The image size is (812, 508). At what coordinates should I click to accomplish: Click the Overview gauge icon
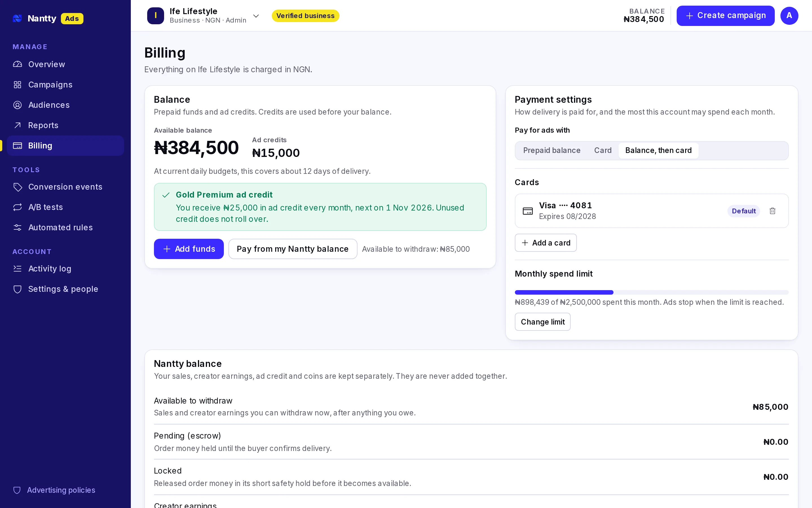tap(17, 64)
